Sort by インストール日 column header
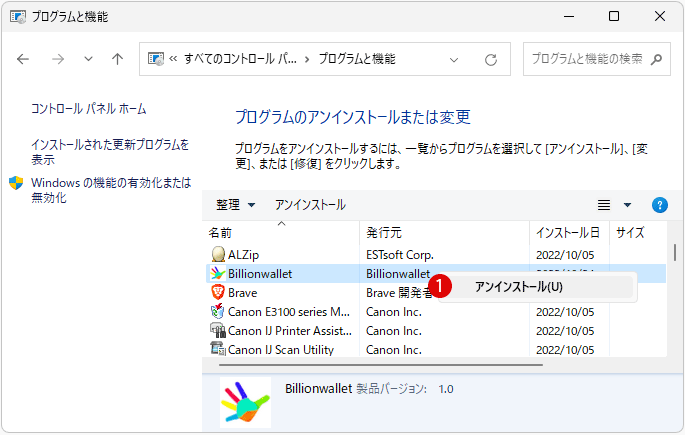Screen dimensions: 685x435 tap(569, 233)
